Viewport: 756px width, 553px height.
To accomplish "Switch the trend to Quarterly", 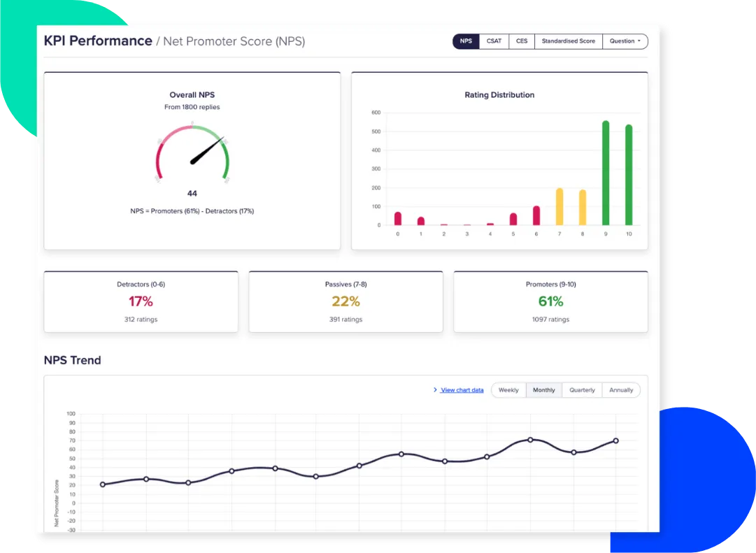I will pos(581,389).
